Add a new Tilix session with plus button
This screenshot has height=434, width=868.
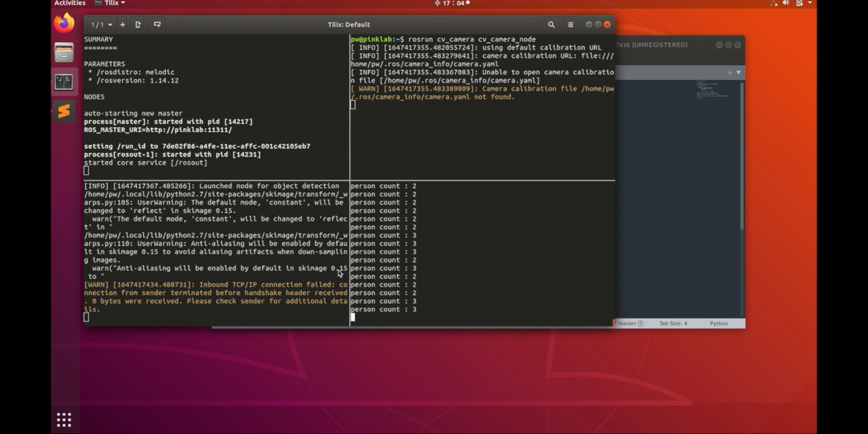(x=122, y=24)
